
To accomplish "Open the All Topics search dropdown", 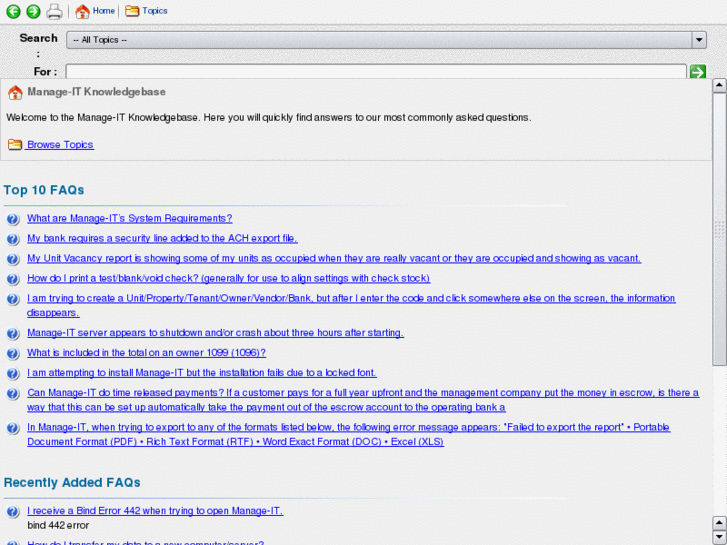I will 386,40.
